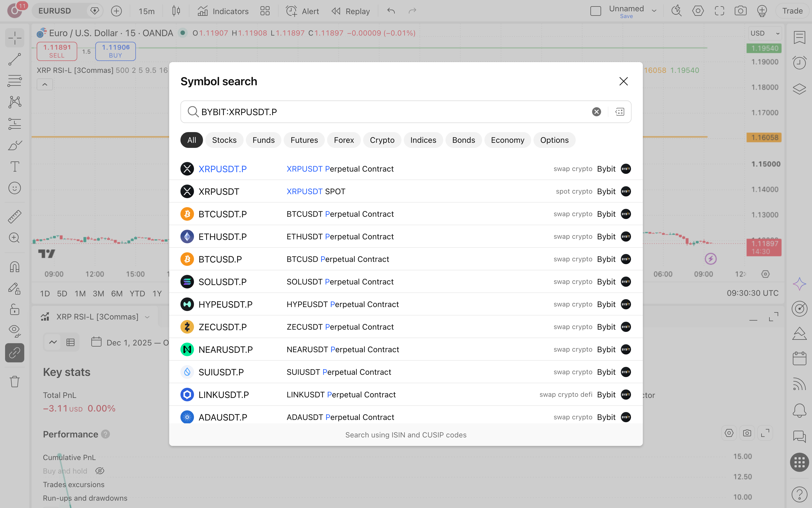Open chart type candles selector
The height and width of the screenshot is (508, 812).
pyautogui.click(x=176, y=11)
